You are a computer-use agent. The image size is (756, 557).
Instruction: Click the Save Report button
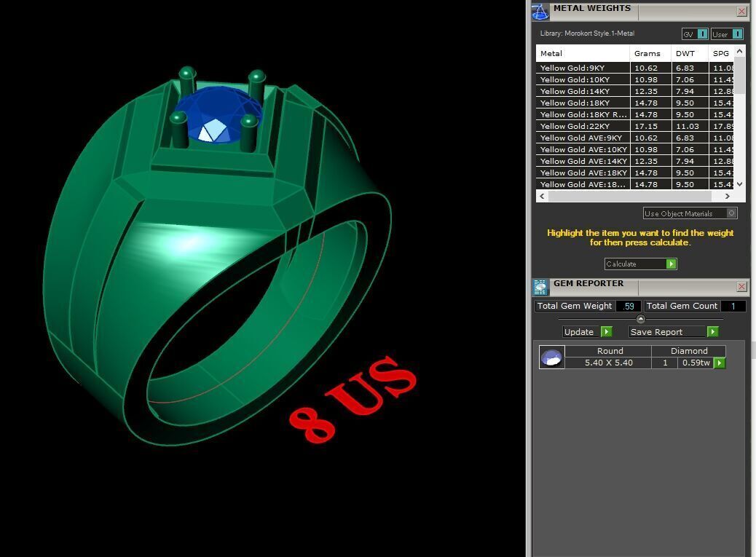point(668,332)
